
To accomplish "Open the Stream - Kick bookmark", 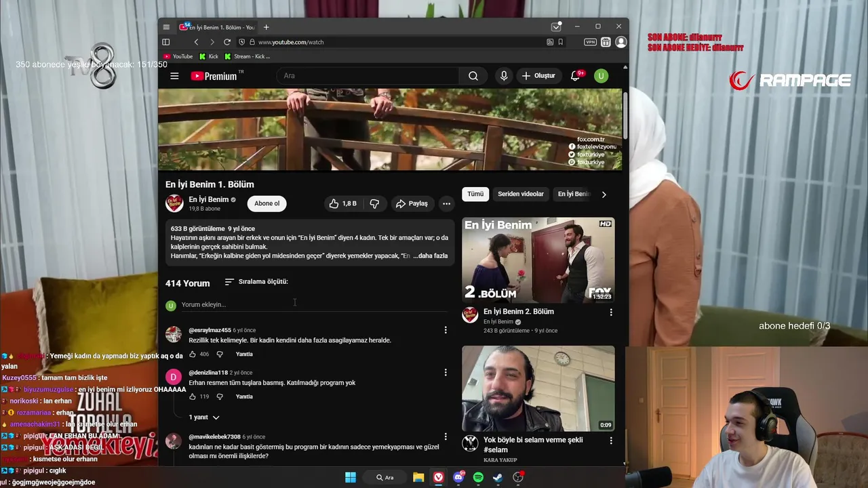I will 247,56.
